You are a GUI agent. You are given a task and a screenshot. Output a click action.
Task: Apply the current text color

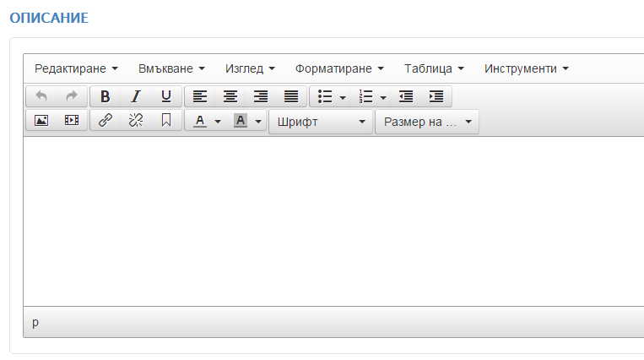click(x=200, y=121)
